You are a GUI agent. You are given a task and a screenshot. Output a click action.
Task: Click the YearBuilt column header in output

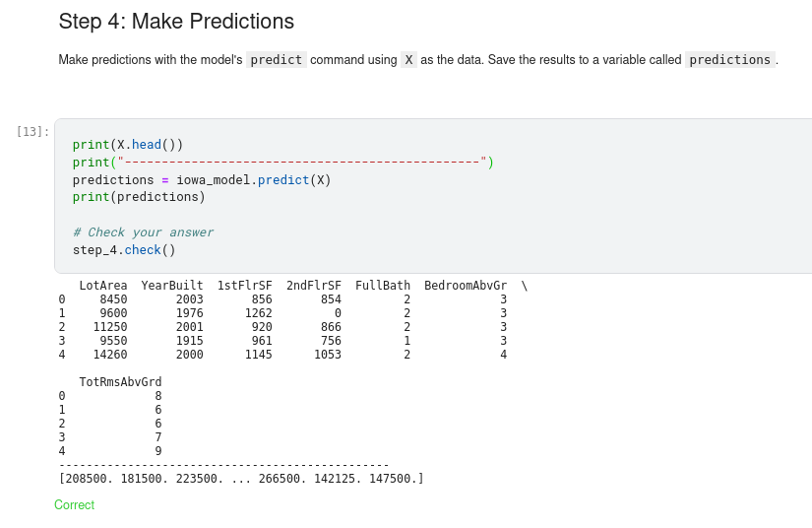[x=171, y=286]
